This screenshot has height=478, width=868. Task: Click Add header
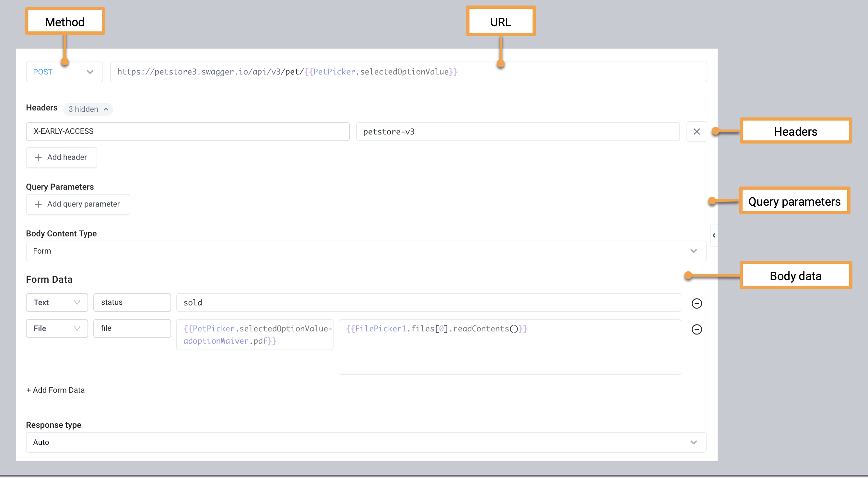[61, 157]
